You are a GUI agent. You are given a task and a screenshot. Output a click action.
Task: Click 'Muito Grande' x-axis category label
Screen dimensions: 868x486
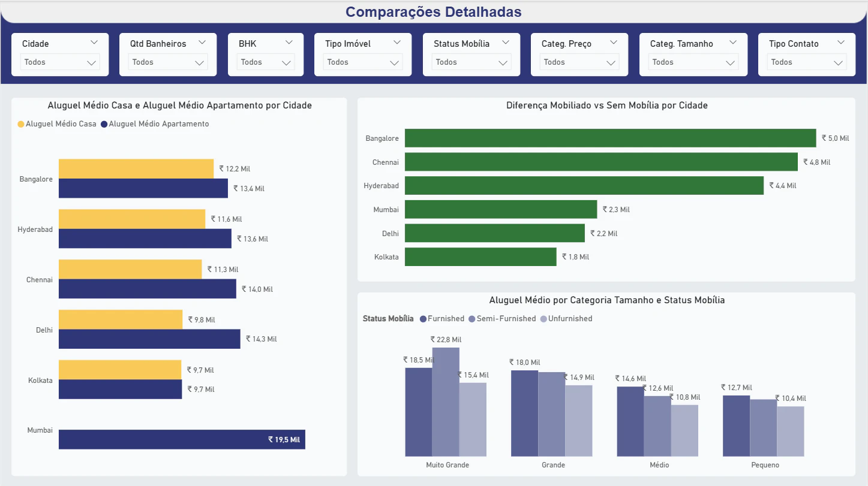point(447,465)
